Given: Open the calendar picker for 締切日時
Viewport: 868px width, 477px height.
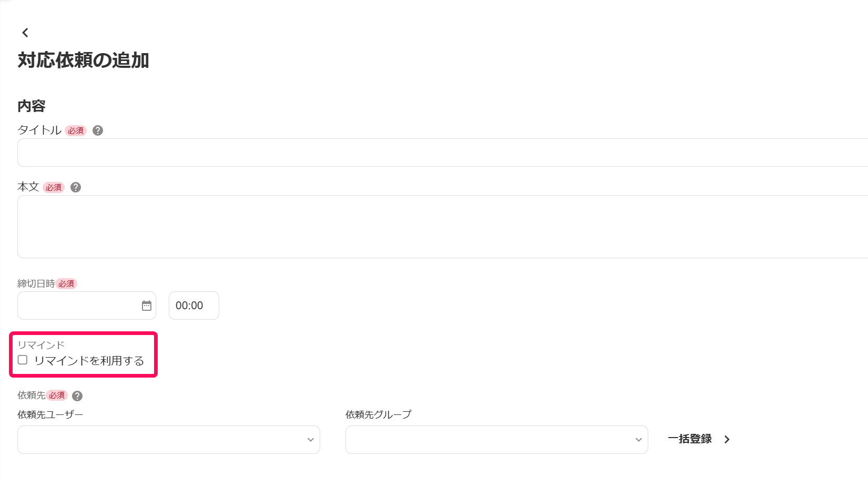Looking at the screenshot, I should 147,305.
